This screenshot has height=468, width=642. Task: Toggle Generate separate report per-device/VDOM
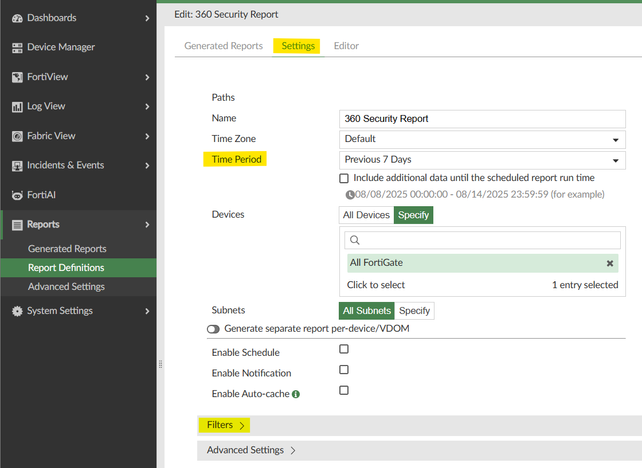tap(213, 329)
